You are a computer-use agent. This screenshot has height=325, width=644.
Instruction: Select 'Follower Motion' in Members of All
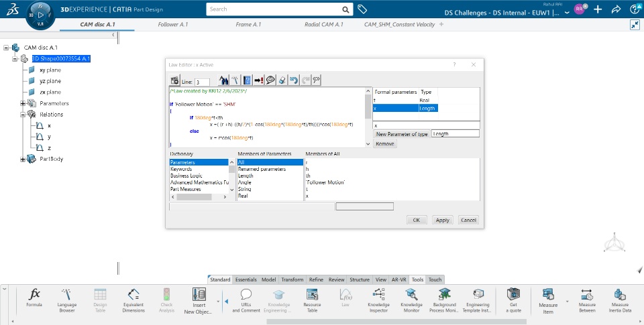325,183
